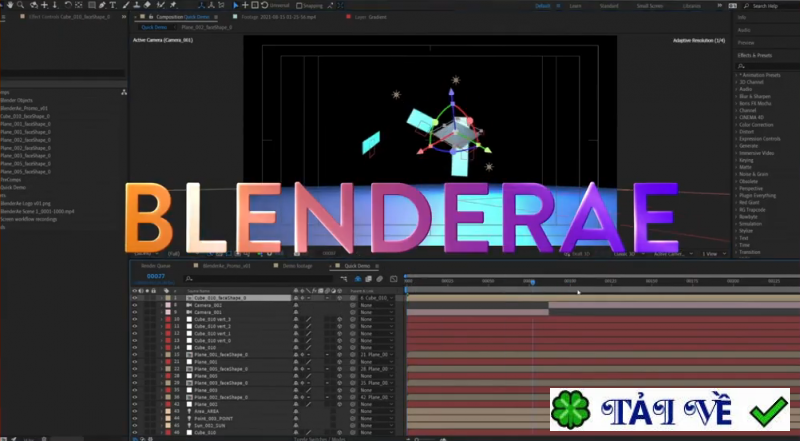Hide the Area_AREA light layer
This screenshot has height=441, width=800.
pos(135,411)
